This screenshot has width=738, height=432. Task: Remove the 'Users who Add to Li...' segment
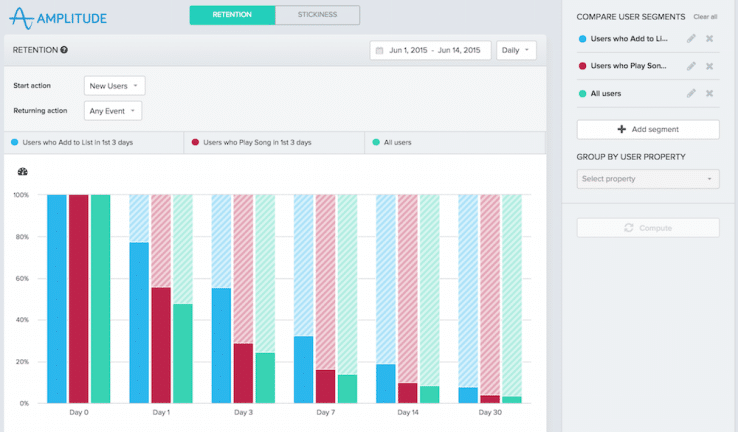[x=709, y=39]
